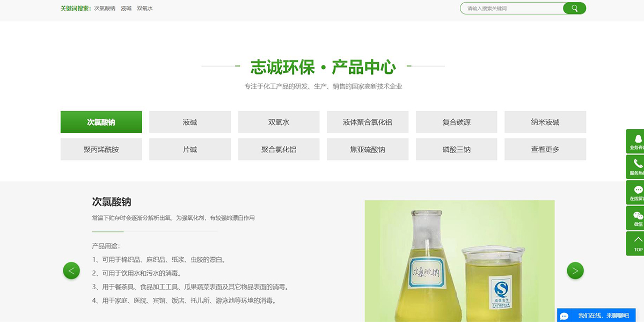Viewport: 644px width, 322px height.
Task: Open the 液体聚合氯化铝 category
Action: [368, 122]
